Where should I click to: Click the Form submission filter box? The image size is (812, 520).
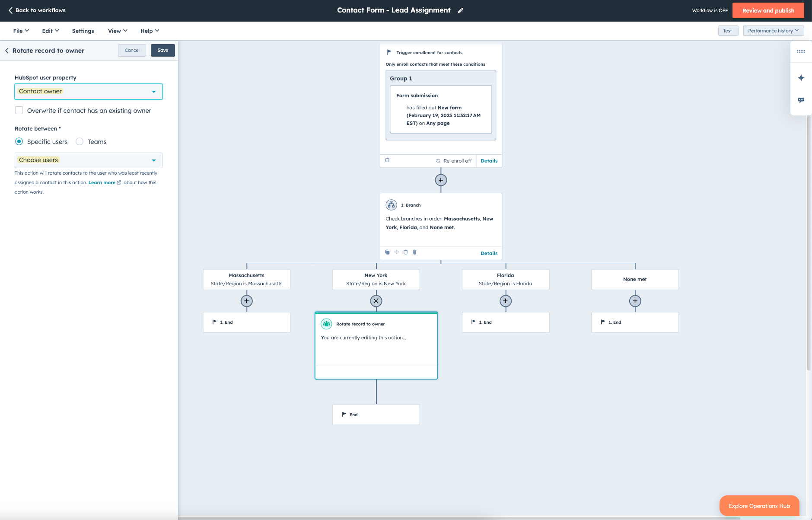point(441,109)
